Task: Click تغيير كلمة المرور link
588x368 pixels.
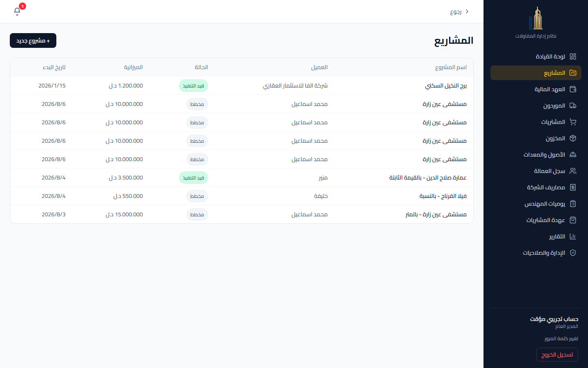Action: pyautogui.click(x=561, y=339)
